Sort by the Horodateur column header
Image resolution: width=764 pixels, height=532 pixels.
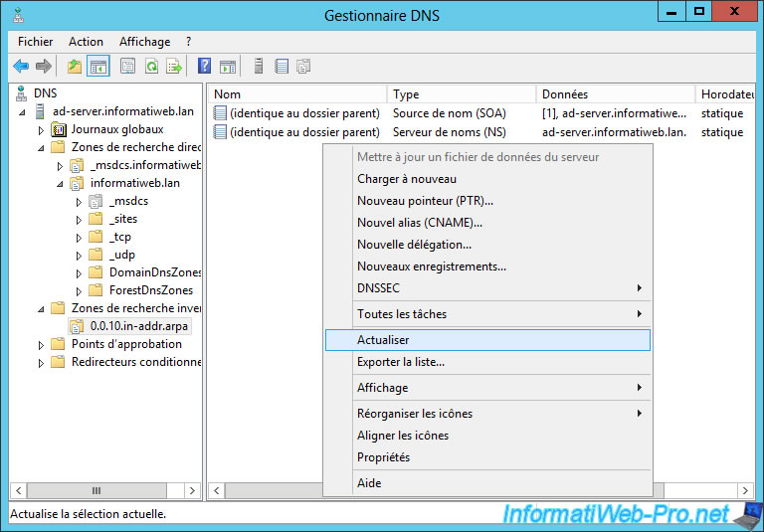725,94
